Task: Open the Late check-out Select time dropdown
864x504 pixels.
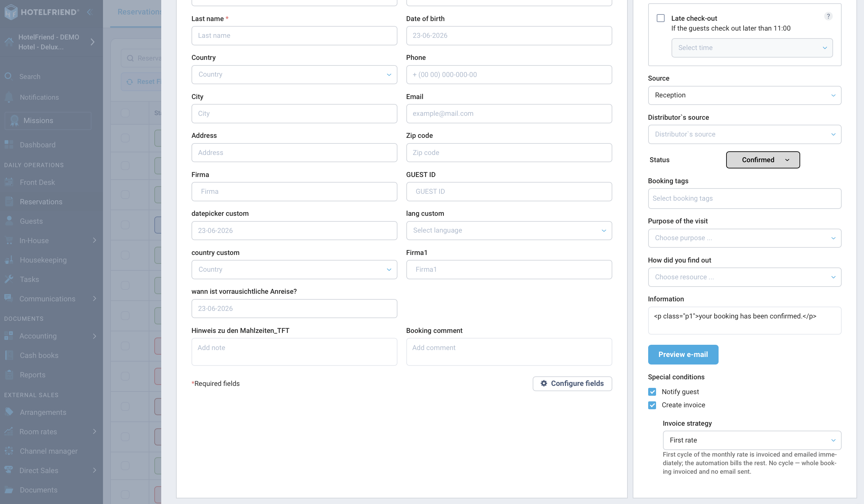Action: (x=752, y=48)
